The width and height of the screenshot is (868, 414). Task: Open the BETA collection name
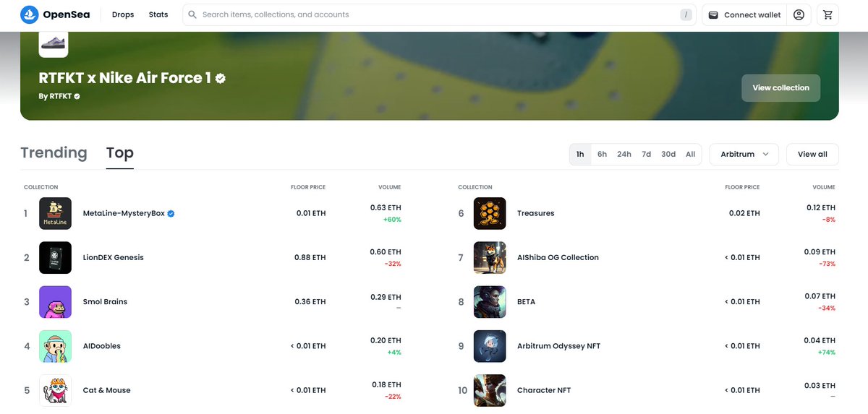[x=527, y=301]
